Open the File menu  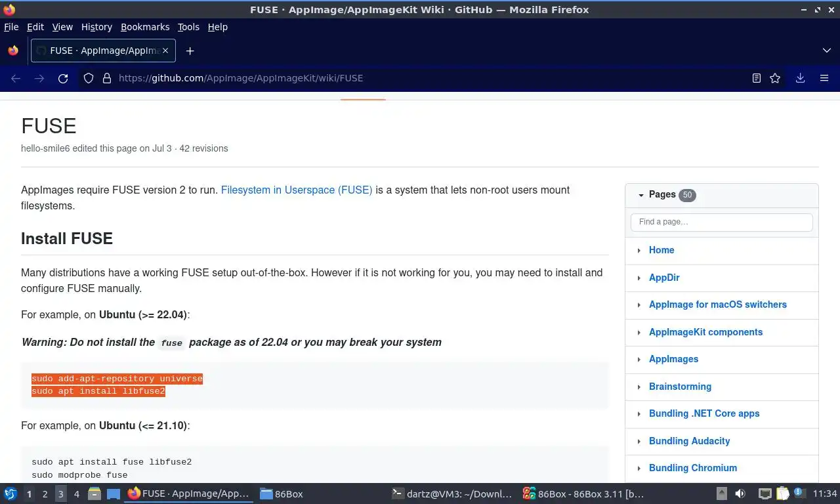coord(11,27)
